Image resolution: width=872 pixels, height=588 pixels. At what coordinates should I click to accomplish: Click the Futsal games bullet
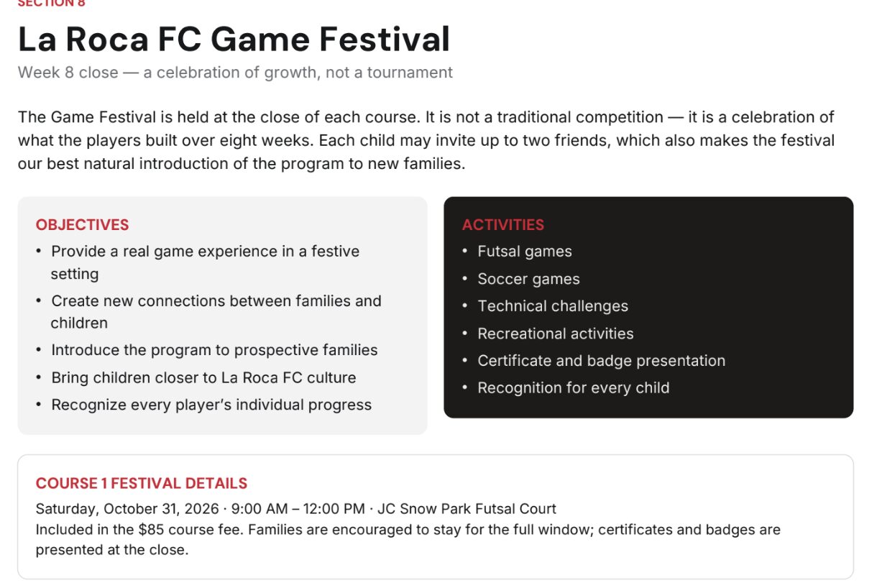525,252
